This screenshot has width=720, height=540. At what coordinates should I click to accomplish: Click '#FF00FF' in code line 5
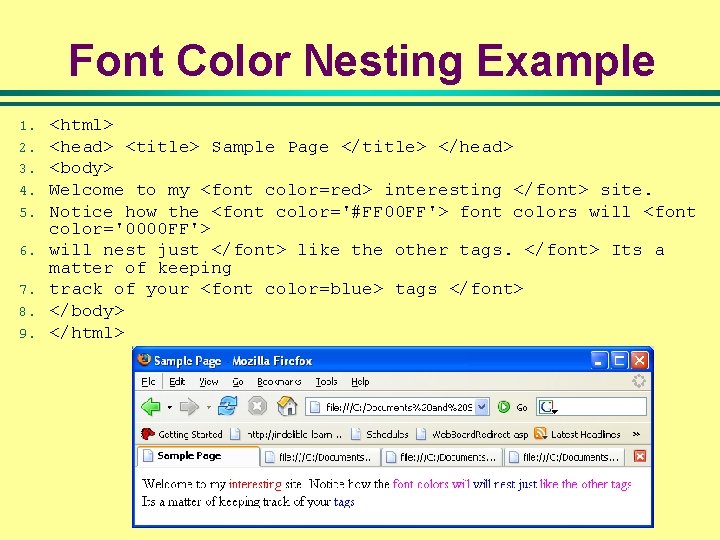[389, 212]
